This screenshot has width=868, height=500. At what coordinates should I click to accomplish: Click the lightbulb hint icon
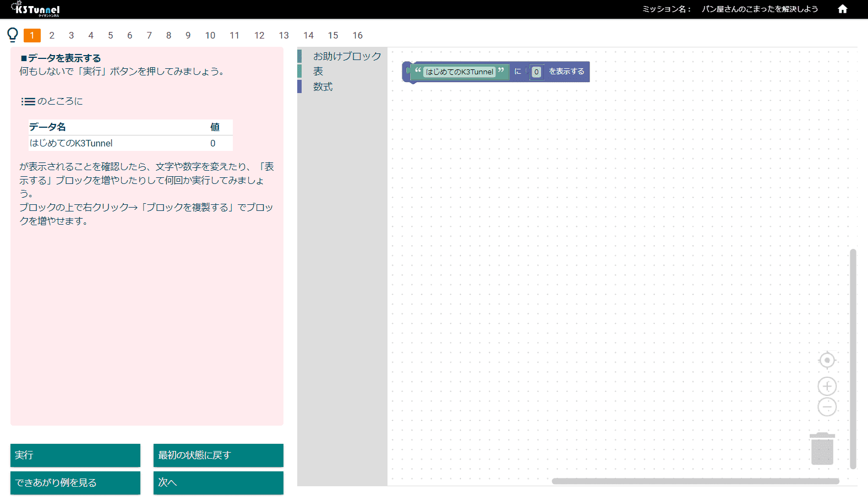(x=12, y=35)
